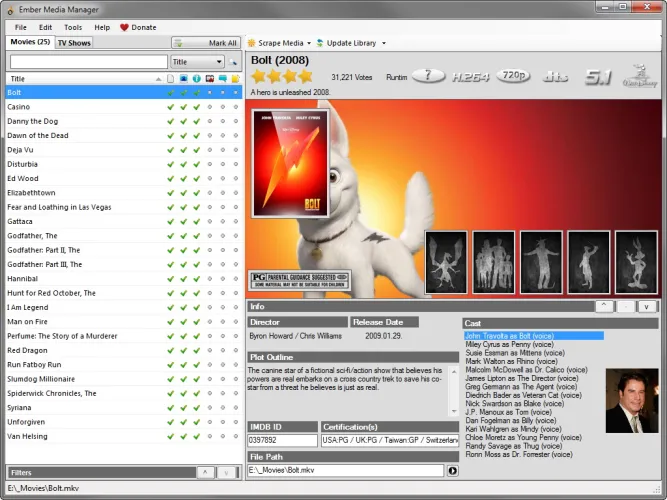Collapse the Info panel with down arrow
Screen dimensions: 667x500
[646, 306]
